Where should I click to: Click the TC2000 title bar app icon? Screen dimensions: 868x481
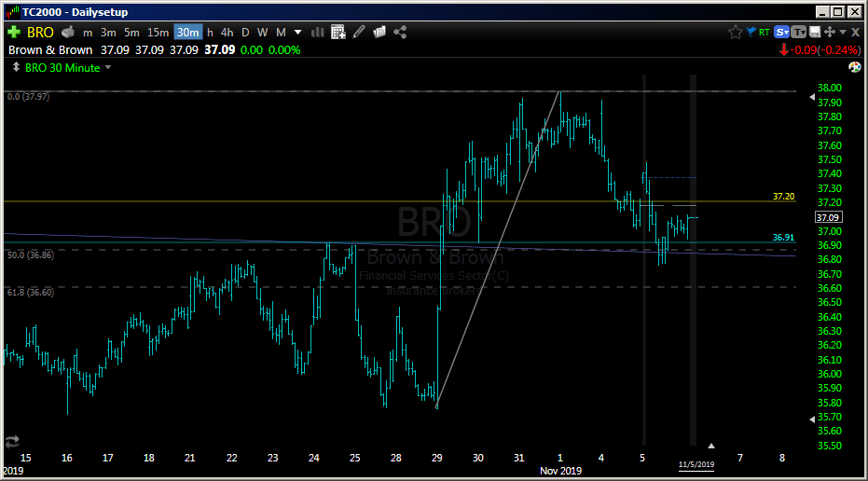13,11
